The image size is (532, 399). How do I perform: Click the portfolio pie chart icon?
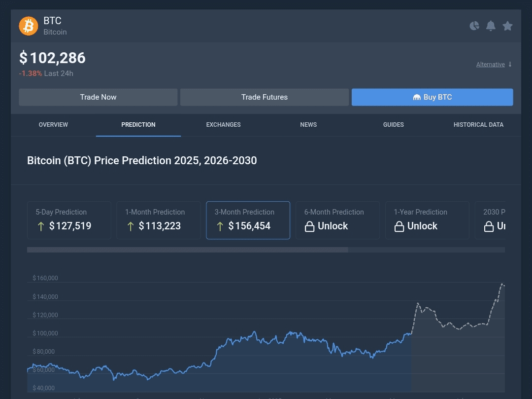click(474, 26)
